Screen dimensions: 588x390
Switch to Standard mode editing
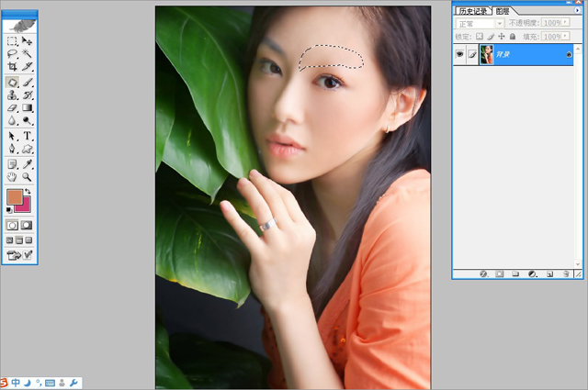12,225
